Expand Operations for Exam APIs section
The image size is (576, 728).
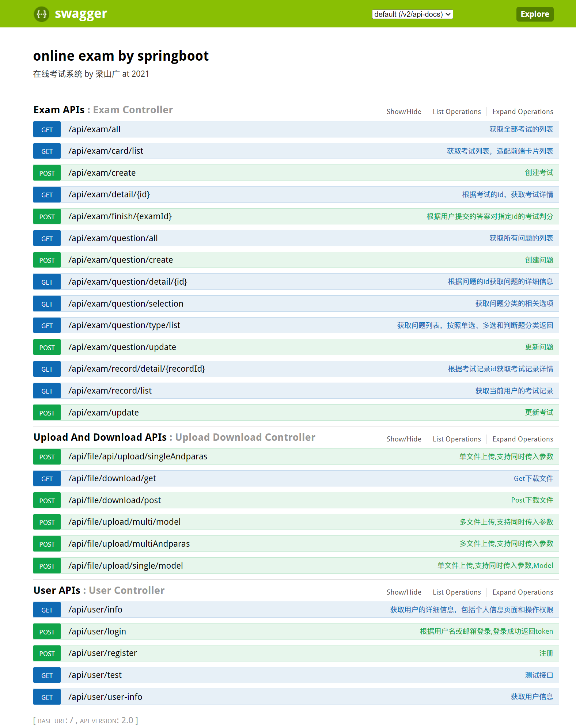[x=522, y=112]
